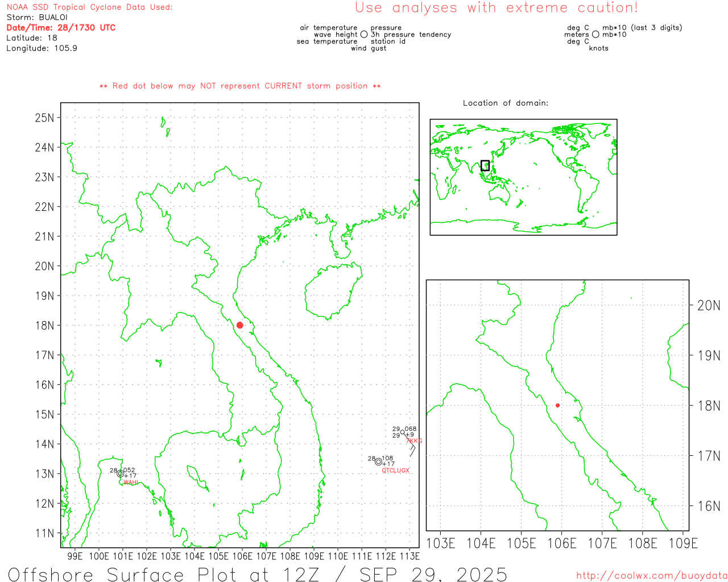Open the coolwx.com/buoydata link
Screen dimensions: 728x582
pos(651,576)
